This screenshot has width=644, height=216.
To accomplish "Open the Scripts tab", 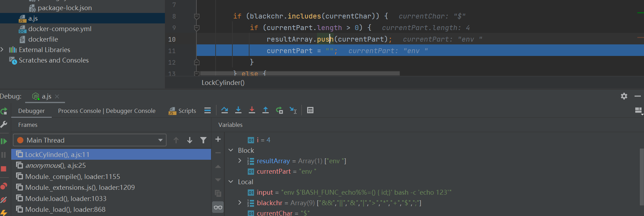I will click(182, 111).
